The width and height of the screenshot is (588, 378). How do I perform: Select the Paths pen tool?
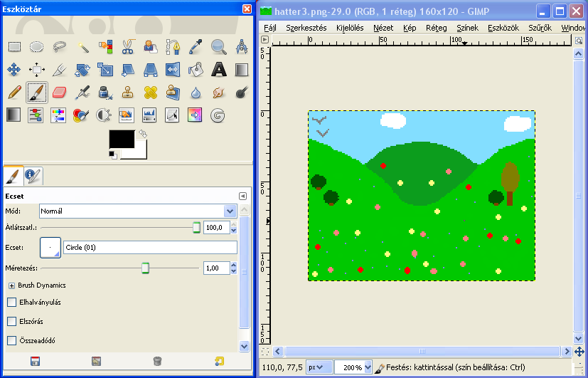pos(173,47)
